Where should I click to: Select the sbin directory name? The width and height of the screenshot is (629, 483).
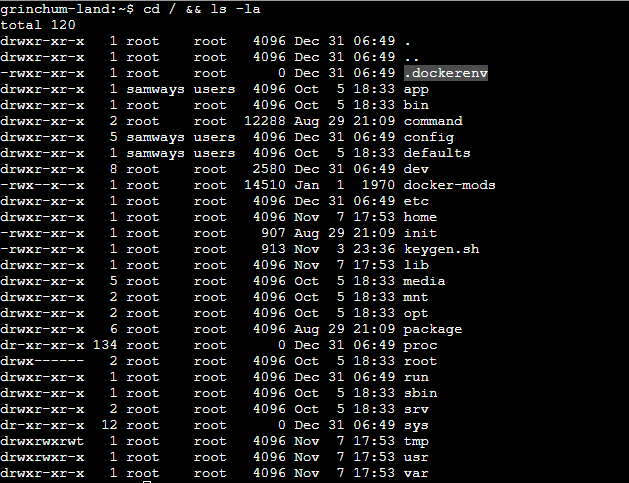click(x=420, y=393)
